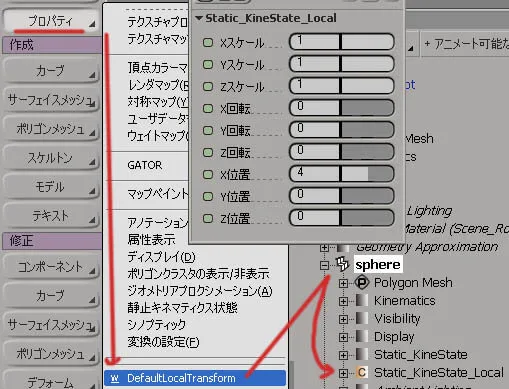Click the Y位置 value input field

click(x=315, y=196)
